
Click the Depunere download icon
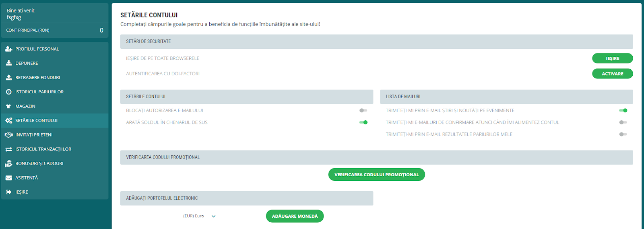pos(8,63)
